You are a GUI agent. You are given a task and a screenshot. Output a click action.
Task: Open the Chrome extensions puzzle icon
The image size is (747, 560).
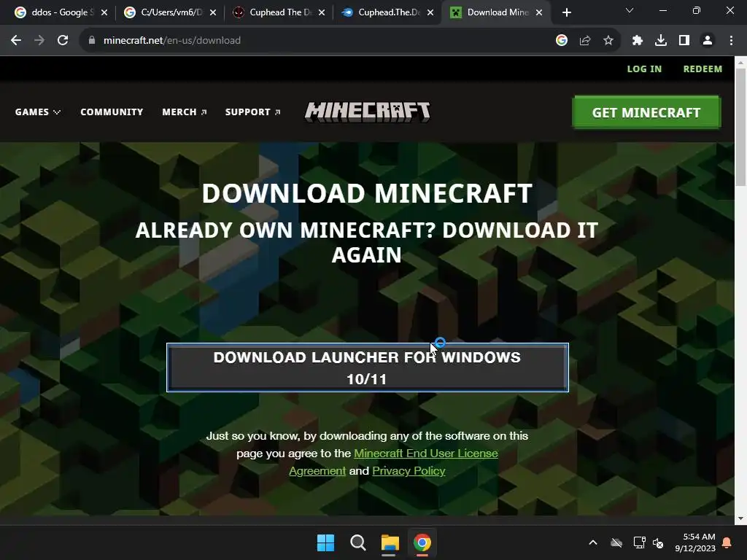tap(638, 41)
